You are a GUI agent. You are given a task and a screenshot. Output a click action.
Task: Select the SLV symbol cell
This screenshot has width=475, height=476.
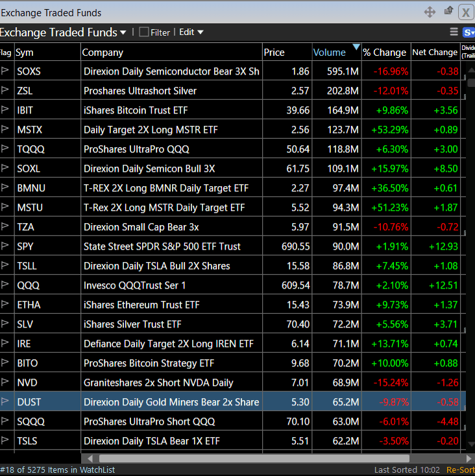pyautogui.click(x=47, y=324)
